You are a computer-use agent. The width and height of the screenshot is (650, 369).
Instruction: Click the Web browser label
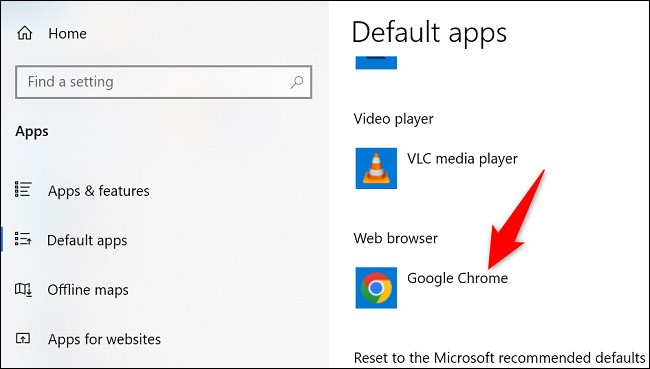pyautogui.click(x=395, y=238)
